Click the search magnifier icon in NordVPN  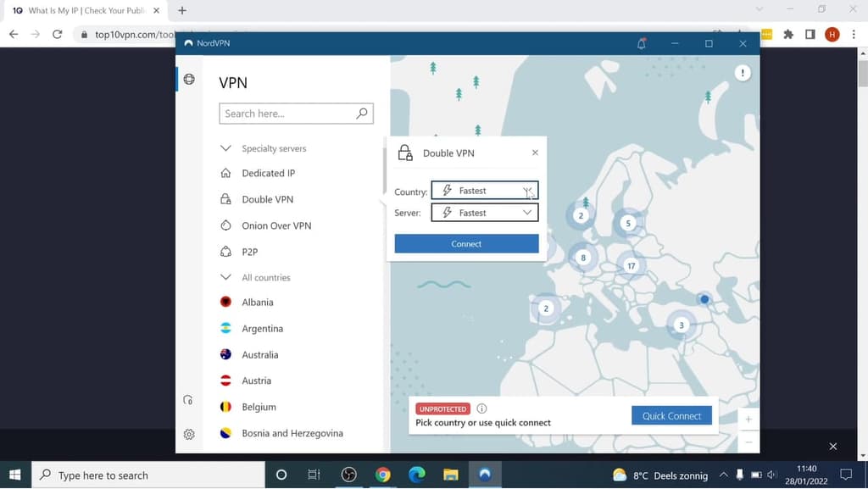point(361,114)
